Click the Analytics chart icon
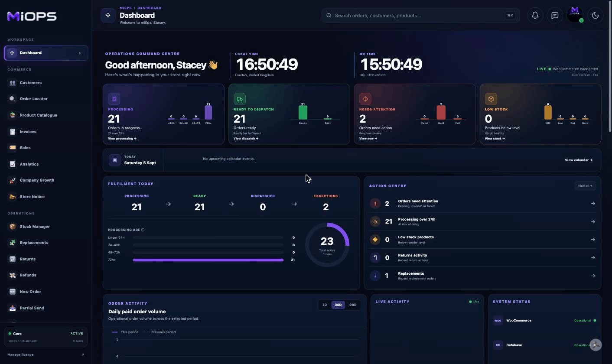This screenshot has width=612, height=364. pyautogui.click(x=12, y=164)
